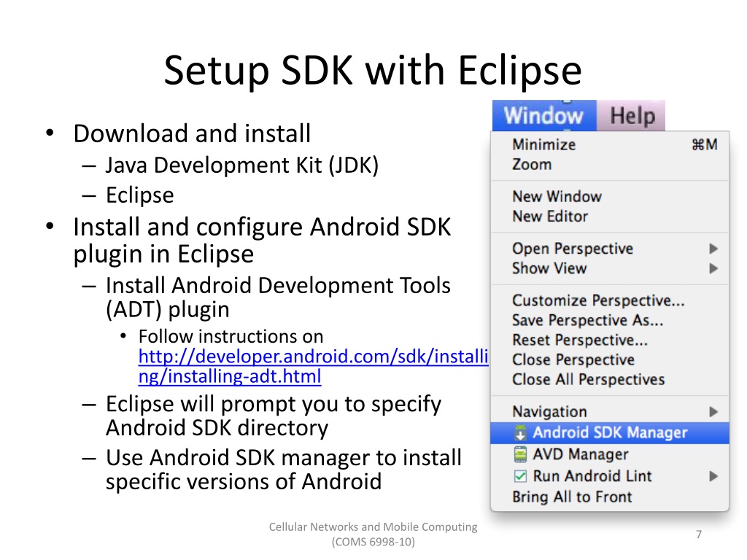Click the ⌘M shortcut text

pos(705,144)
